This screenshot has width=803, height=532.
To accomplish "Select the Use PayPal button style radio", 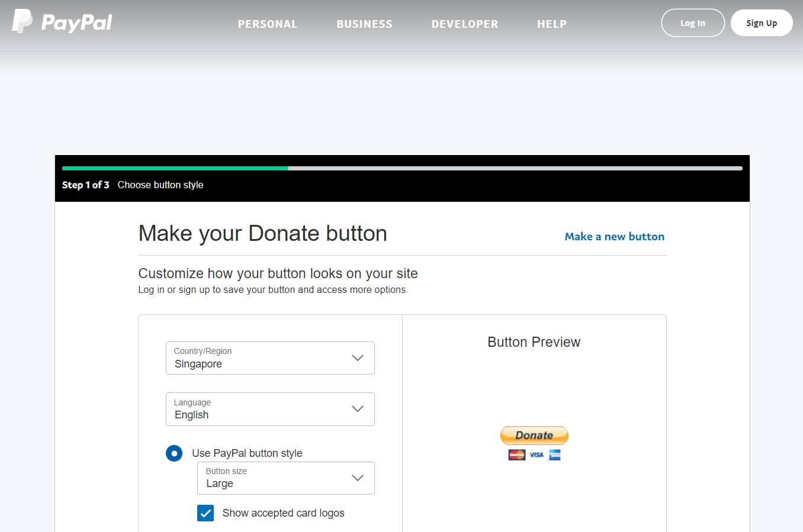I will (x=174, y=453).
